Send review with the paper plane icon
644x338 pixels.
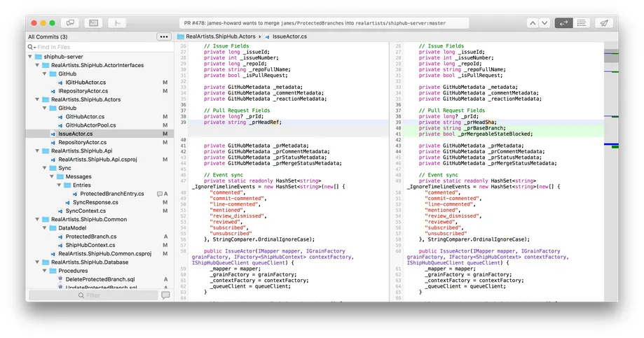click(x=604, y=23)
